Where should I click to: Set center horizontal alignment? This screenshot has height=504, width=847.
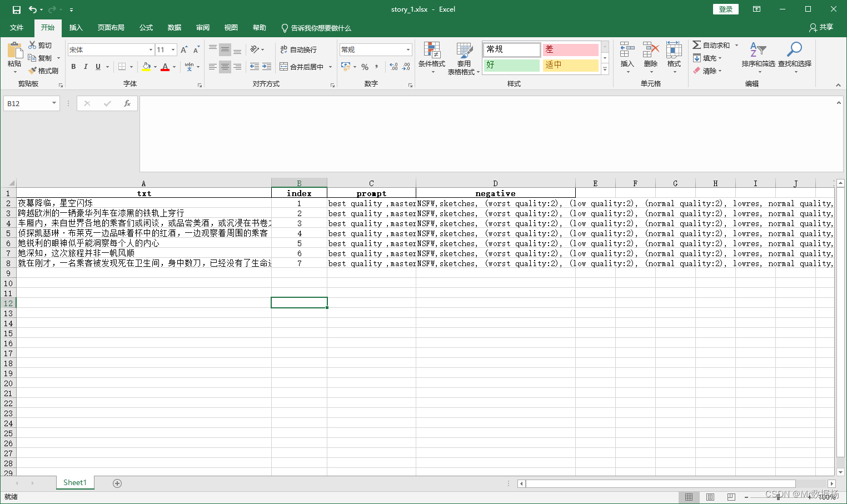coord(225,67)
